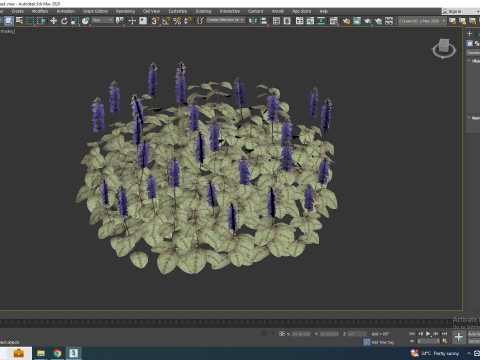
Task: Activate Select and Scale tool
Action: pyautogui.click(x=75, y=21)
